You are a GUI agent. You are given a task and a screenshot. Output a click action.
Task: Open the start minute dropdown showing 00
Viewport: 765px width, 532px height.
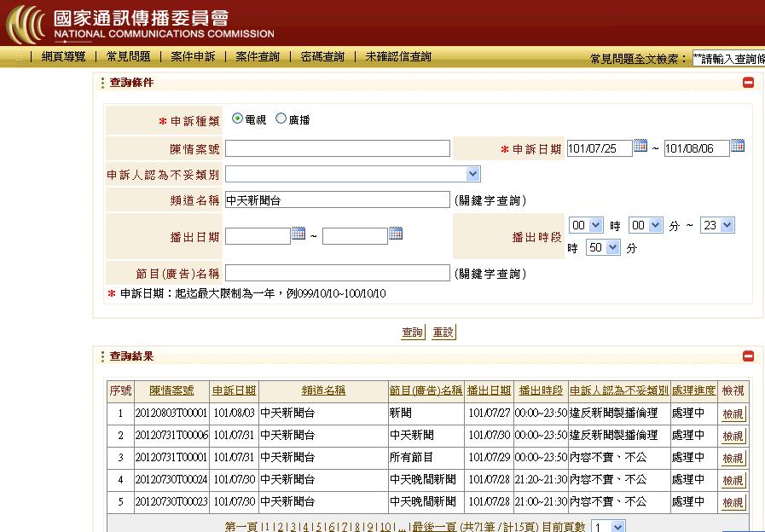point(646,225)
